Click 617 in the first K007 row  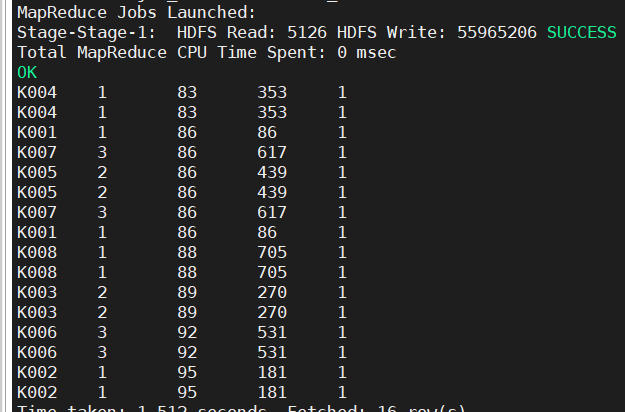click(272, 153)
